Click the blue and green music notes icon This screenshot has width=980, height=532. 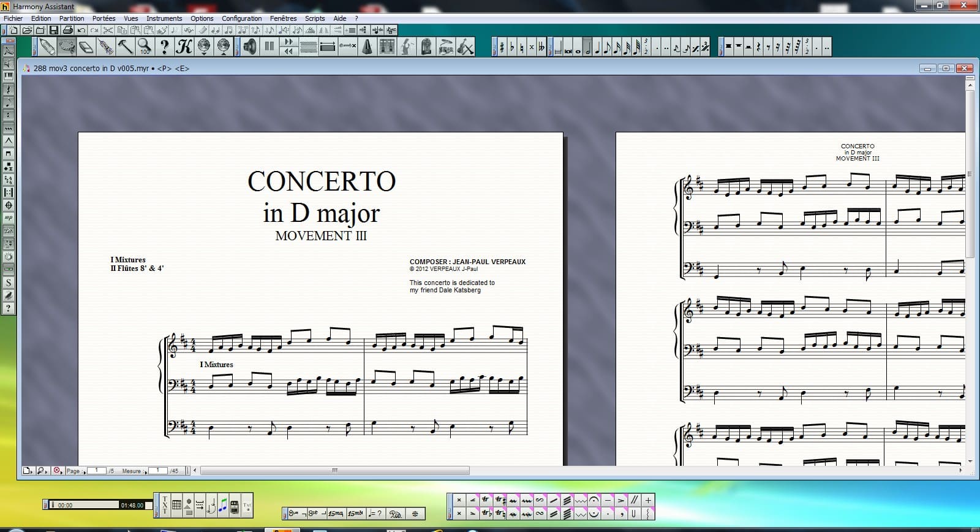tap(223, 505)
